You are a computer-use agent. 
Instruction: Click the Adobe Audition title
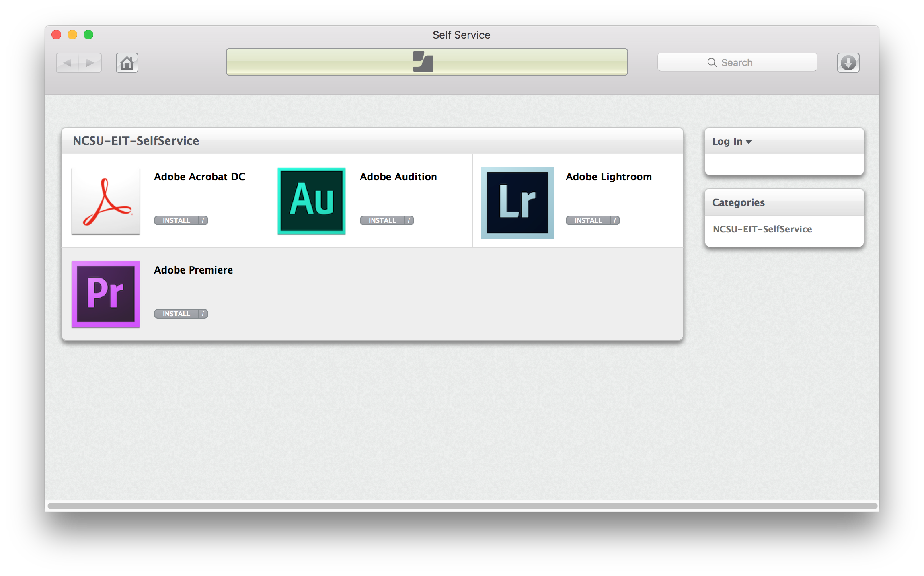point(398,177)
